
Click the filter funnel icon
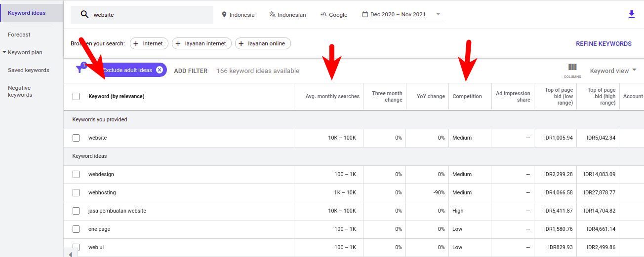click(80, 70)
